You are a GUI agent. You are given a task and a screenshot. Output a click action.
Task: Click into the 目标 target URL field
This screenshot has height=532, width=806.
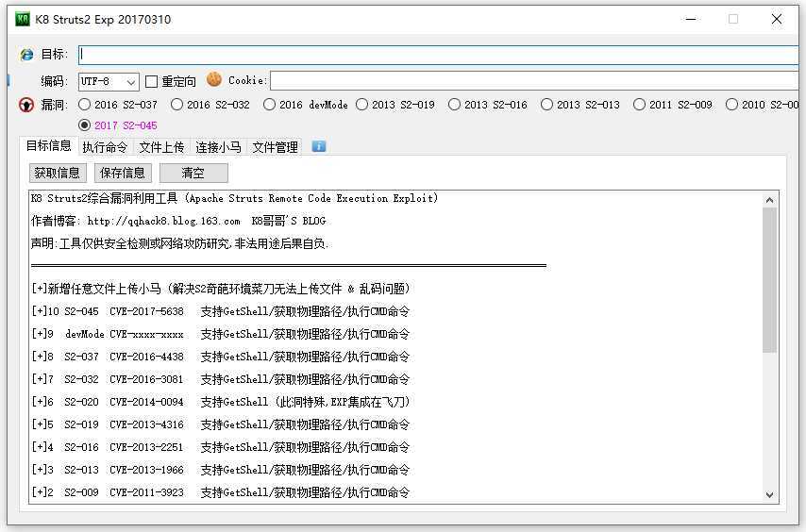coord(439,55)
